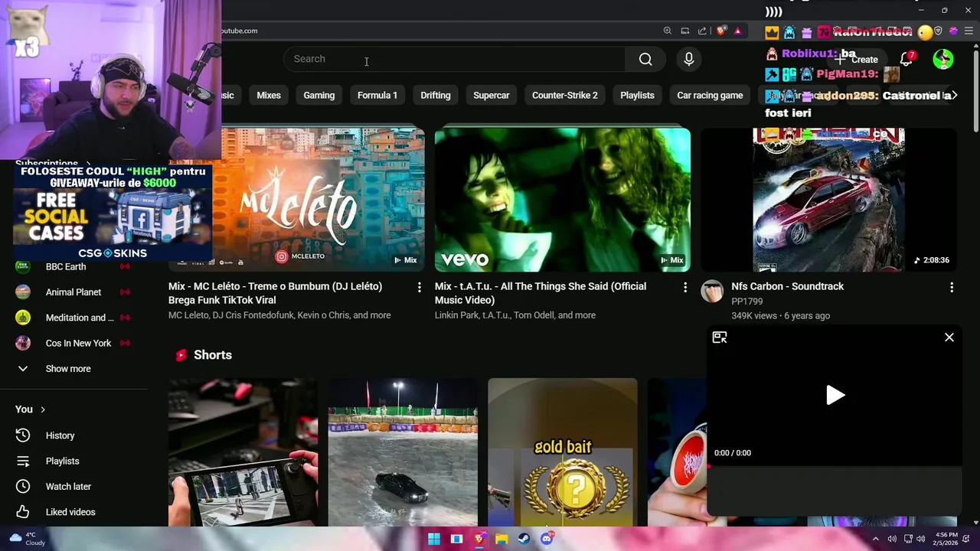Open the Nfs Carbon Soundtrack thumbnail

(x=829, y=200)
